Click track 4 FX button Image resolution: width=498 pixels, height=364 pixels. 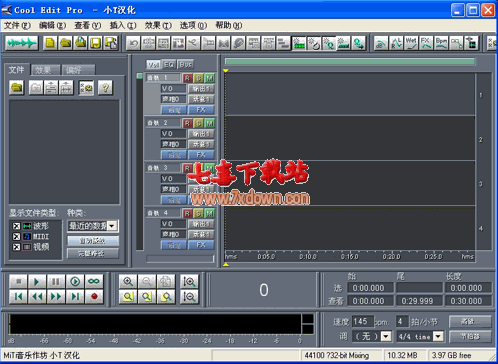point(201,245)
